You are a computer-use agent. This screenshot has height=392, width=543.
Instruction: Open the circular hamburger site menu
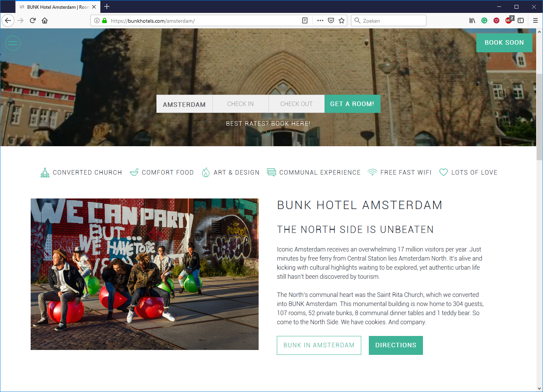[x=13, y=43]
